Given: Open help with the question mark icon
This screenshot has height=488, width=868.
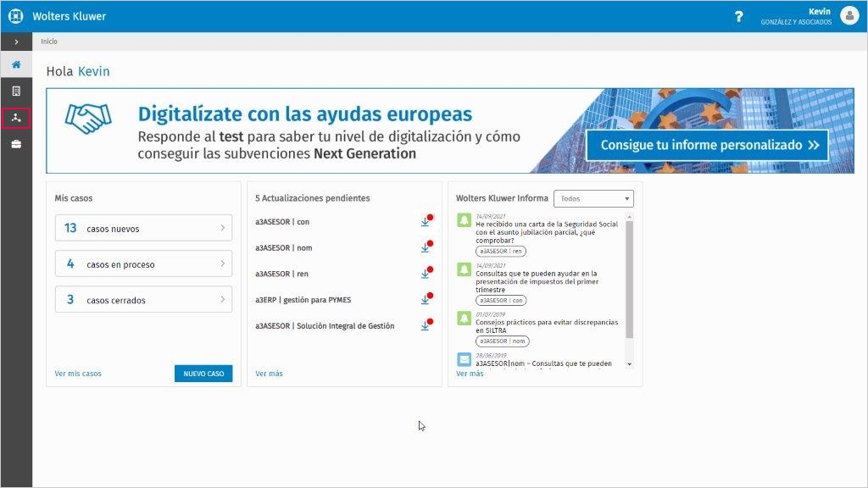Looking at the screenshot, I should [x=738, y=17].
